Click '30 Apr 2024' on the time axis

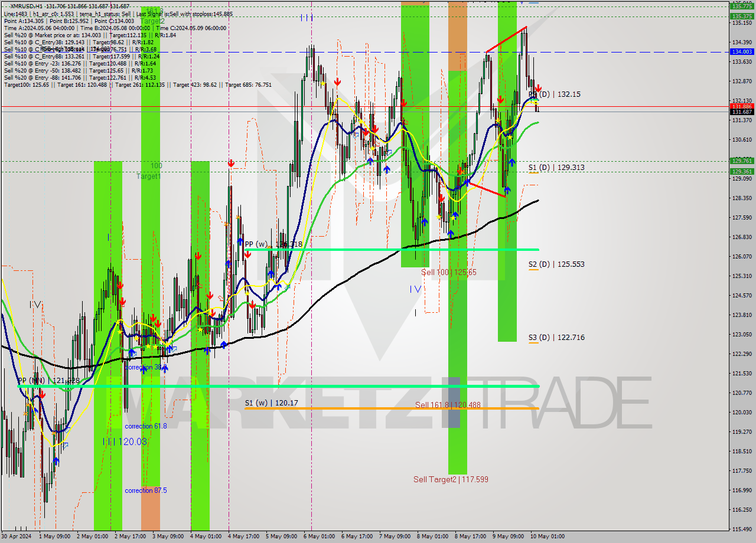point(17,537)
